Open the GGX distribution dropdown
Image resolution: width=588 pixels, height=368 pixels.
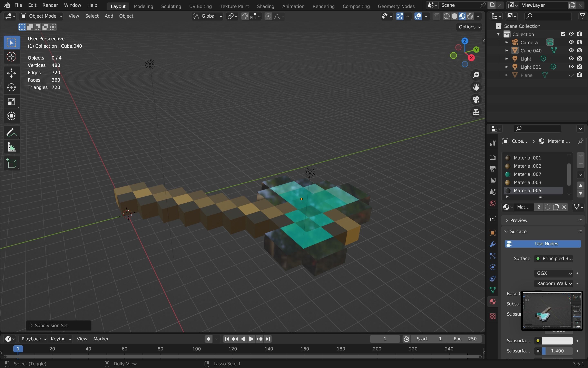[553, 273]
